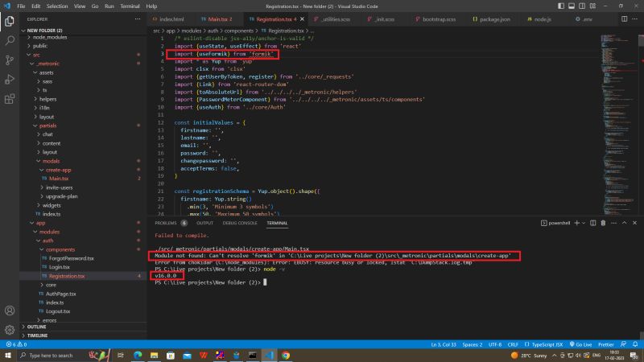644x362 pixels.
Task: Open the Extensions view
Action: pyautogui.click(x=10, y=99)
